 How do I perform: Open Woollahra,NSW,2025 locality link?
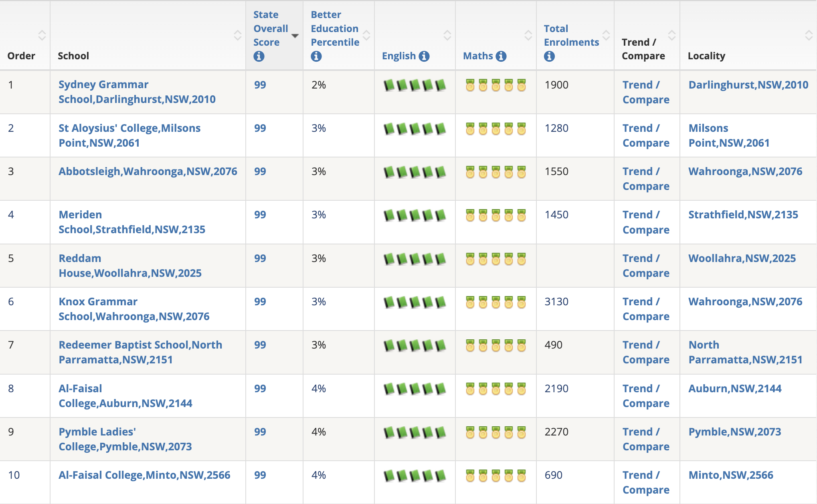(x=742, y=258)
